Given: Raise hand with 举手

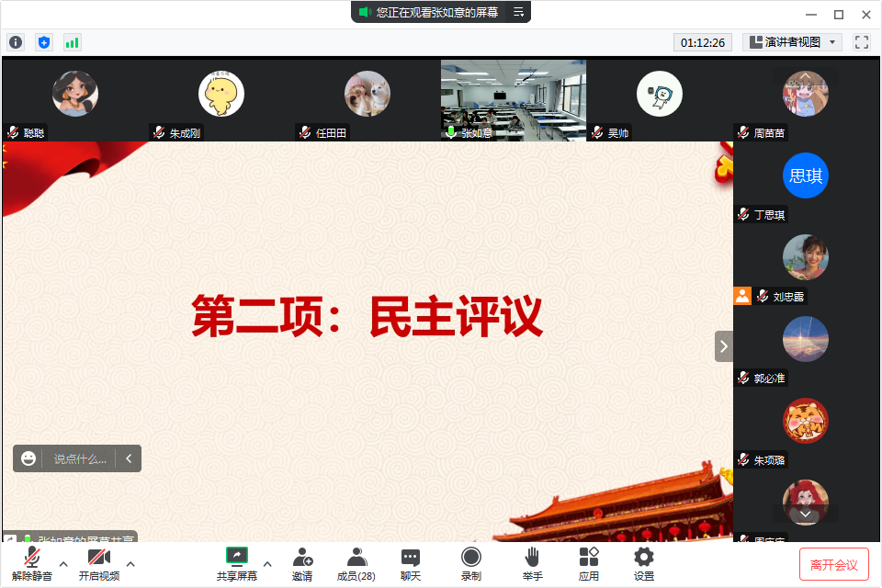Looking at the screenshot, I should 532,563.
